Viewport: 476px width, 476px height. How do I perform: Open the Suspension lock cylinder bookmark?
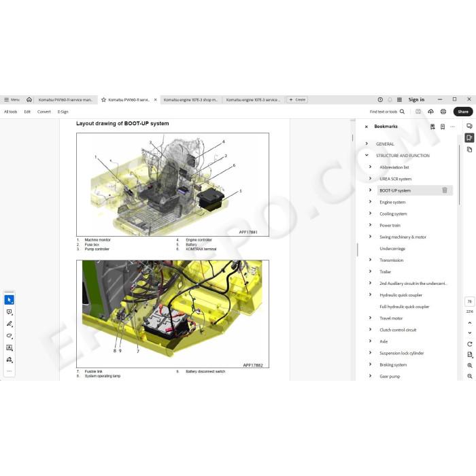(402, 353)
